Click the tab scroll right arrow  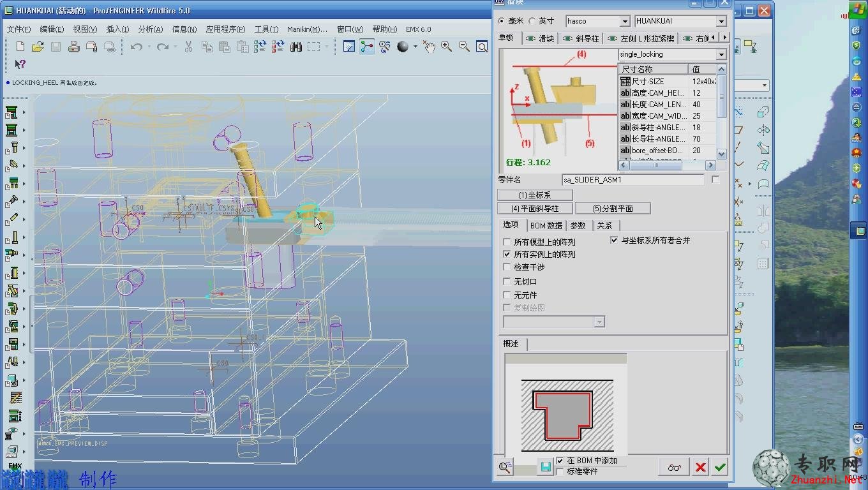724,38
